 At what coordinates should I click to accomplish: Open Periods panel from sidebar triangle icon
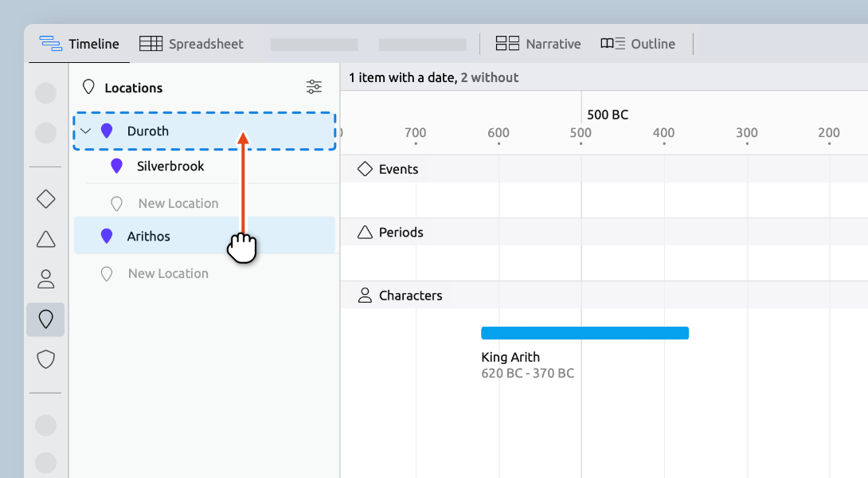(x=46, y=239)
